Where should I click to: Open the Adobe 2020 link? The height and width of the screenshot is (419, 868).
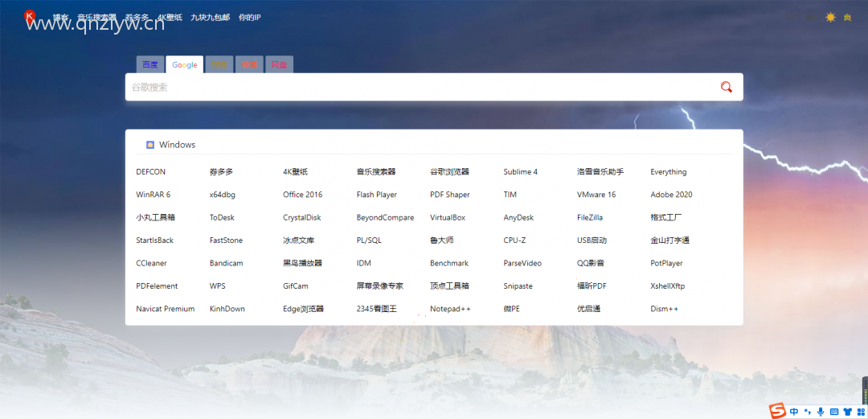[671, 195]
